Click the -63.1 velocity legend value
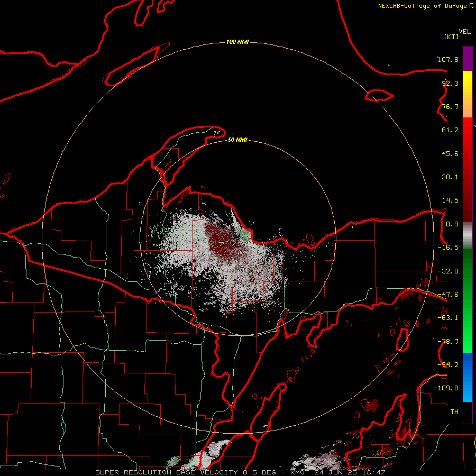 click(448, 318)
